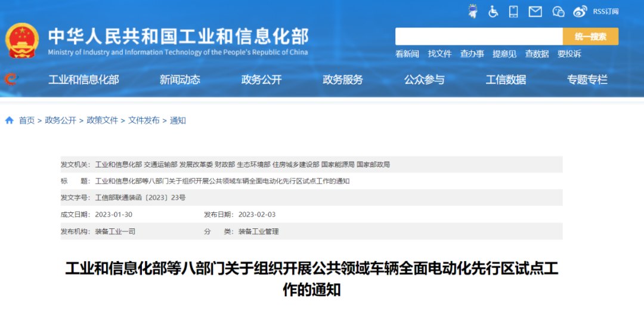
Task: Click the 统一搜索 search button
Action: pyautogui.click(x=590, y=36)
